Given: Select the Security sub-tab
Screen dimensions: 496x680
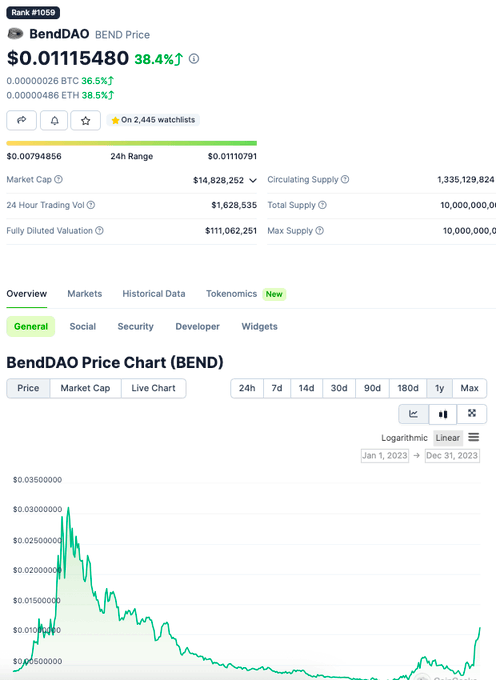Looking at the screenshot, I should [135, 327].
